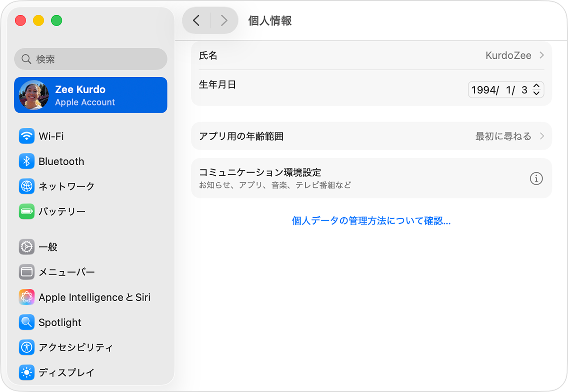Select 一般 label in sidebar

[x=48, y=247]
